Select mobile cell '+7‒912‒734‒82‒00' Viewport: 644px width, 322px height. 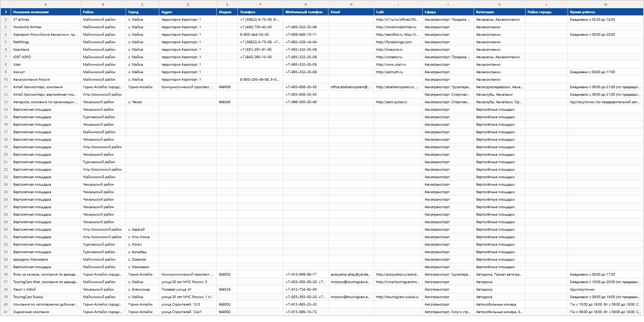[306, 290]
